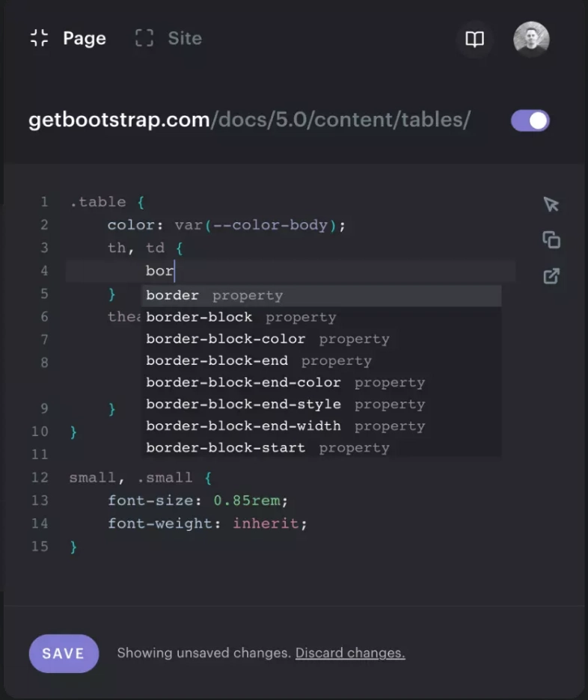Screen dimensions: 588x700
Task: Activate the element picker cursor icon
Action: [x=551, y=204]
